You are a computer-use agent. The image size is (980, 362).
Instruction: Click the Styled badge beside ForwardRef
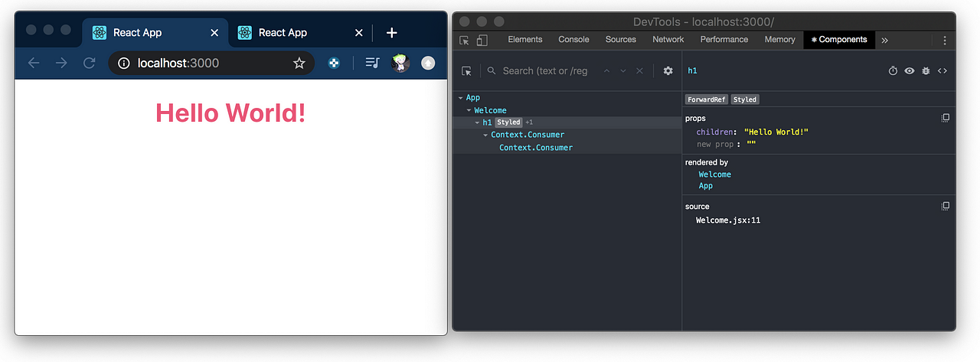(x=745, y=99)
